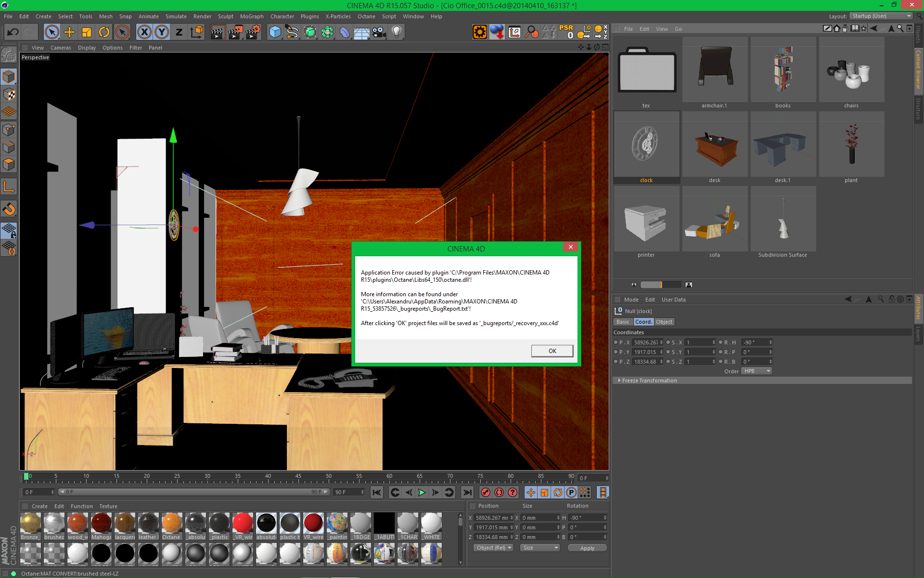Open the Light object icon

click(397, 32)
